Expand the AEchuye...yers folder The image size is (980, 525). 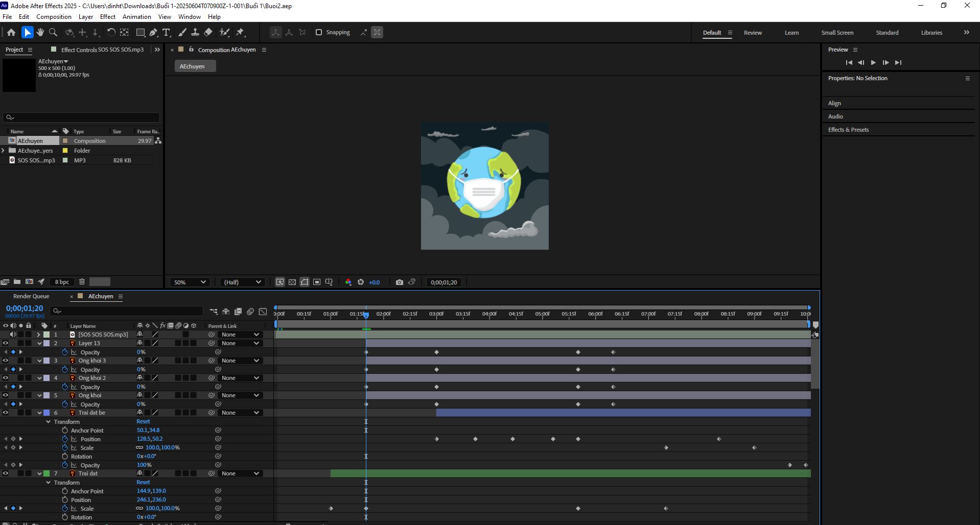coord(4,151)
